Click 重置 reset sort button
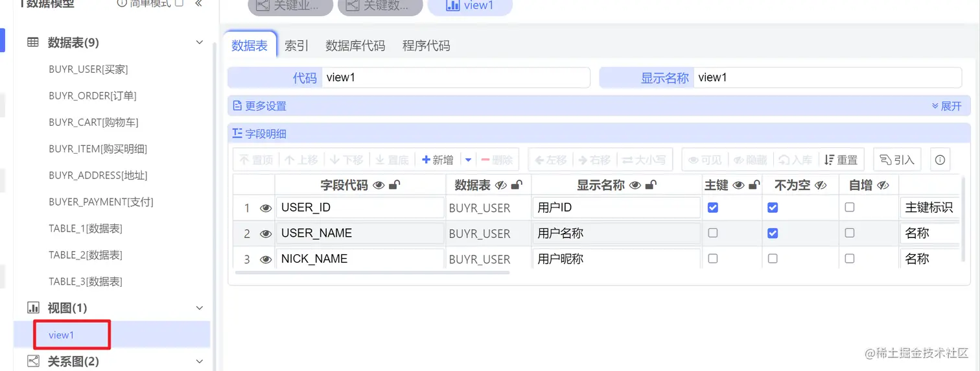 pos(841,160)
